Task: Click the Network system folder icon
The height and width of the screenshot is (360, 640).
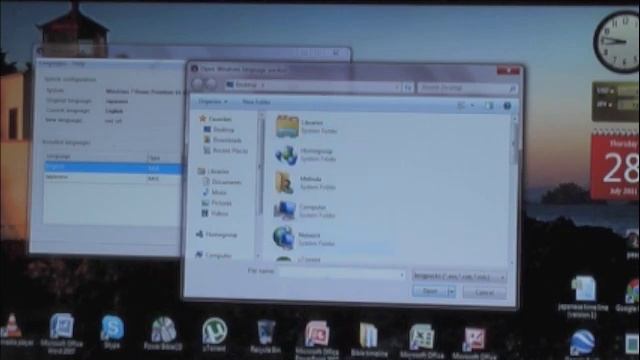Action: 284,238
